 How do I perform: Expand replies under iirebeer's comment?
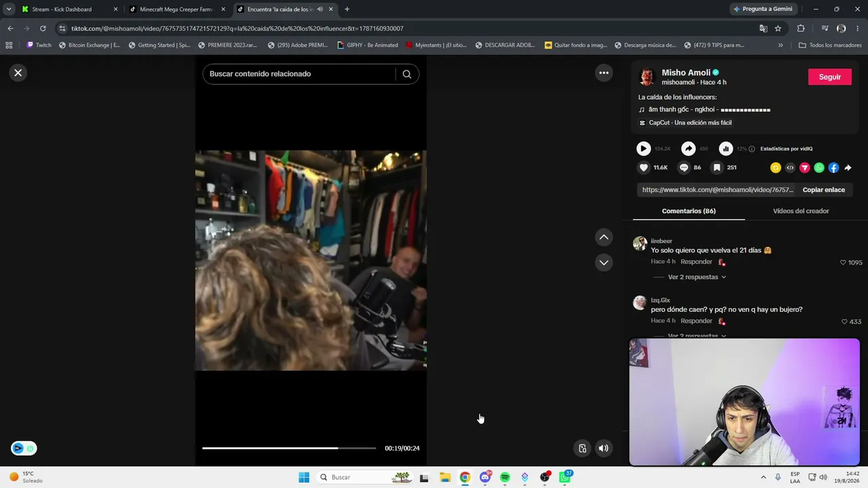point(696,277)
